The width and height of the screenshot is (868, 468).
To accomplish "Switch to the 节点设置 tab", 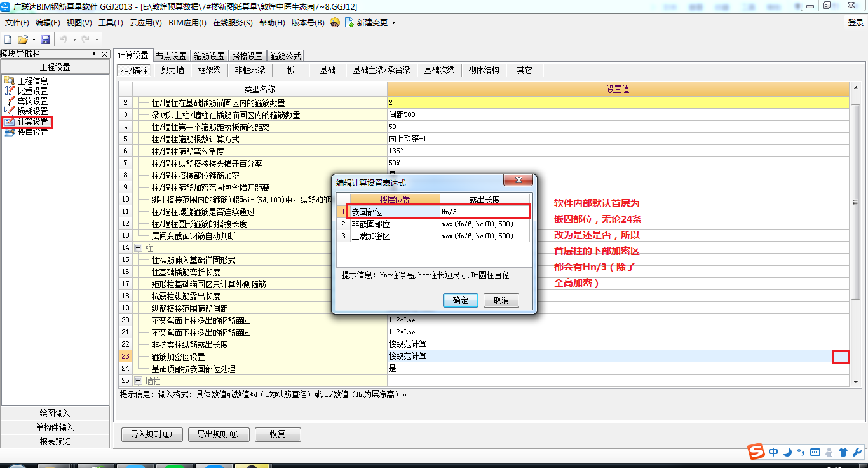I will tap(172, 56).
